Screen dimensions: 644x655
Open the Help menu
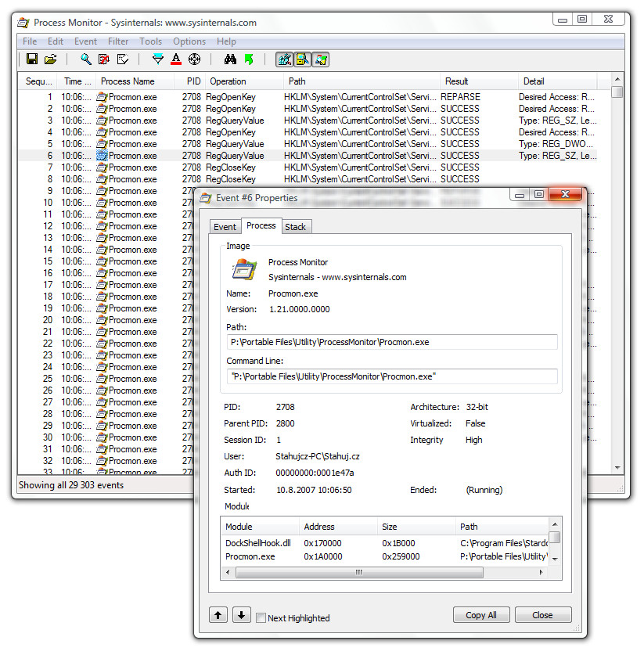tap(226, 41)
